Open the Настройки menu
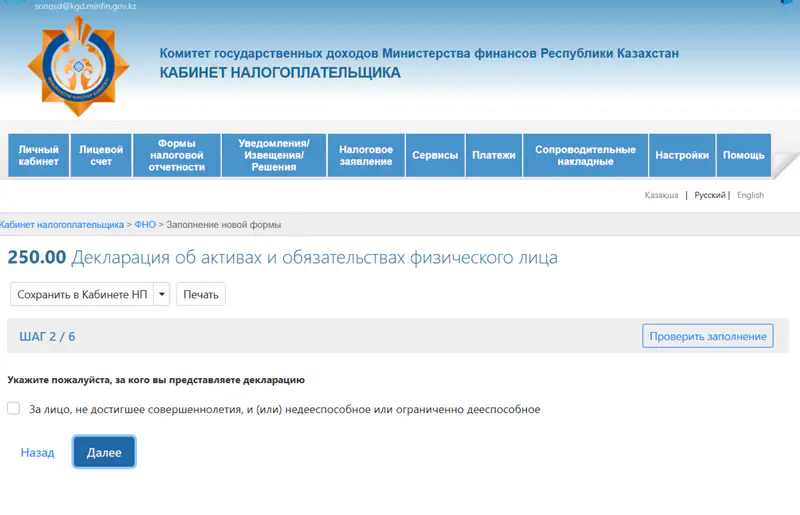The width and height of the screenshot is (800, 515). coord(682,156)
